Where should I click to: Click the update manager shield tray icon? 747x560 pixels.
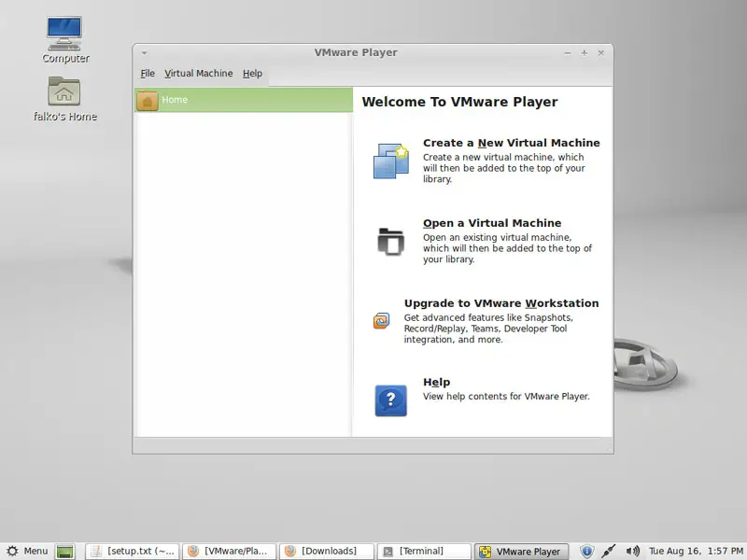click(x=587, y=552)
